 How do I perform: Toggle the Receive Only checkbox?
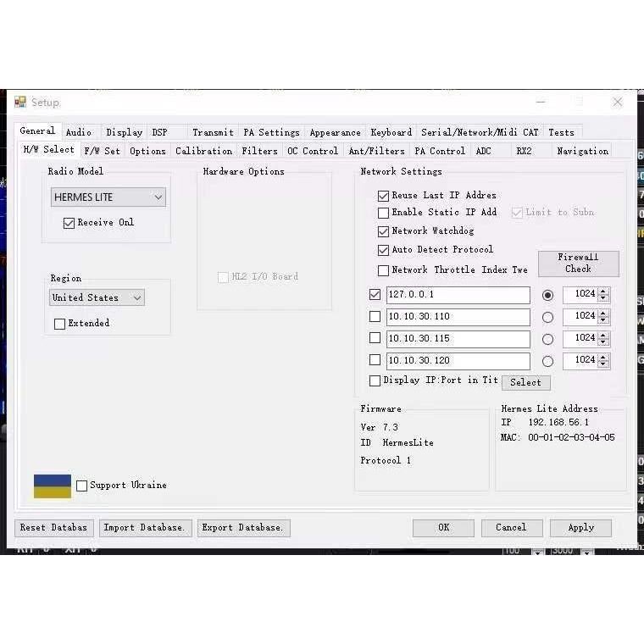click(69, 223)
